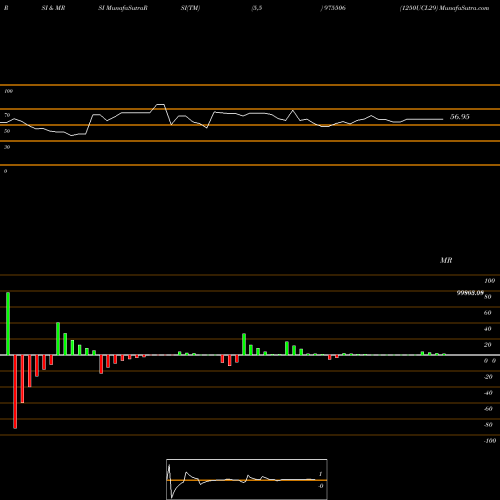Click the 99803.09 value in MR panel
The height and width of the screenshot is (500, 500).
click(x=470, y=293)
